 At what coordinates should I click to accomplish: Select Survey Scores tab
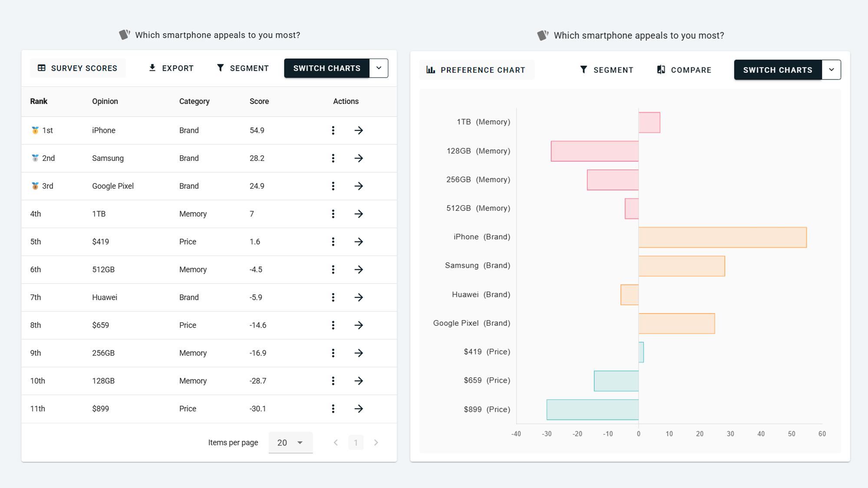coord(78,68)
